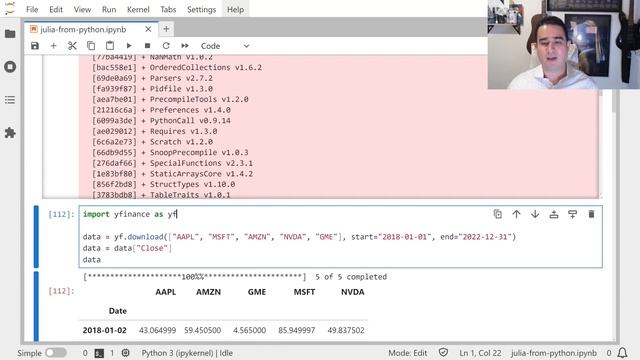640x360 pixels.
Task: Open the Kernel menu
Action: pos(138,9)
